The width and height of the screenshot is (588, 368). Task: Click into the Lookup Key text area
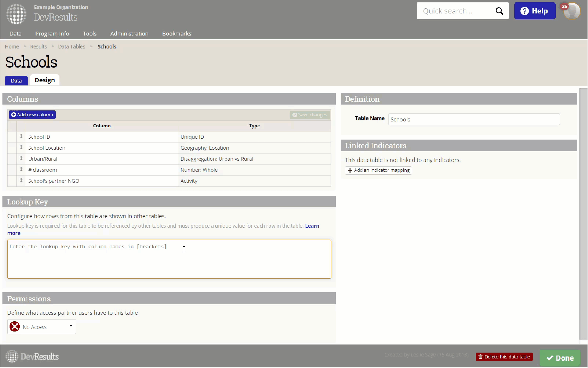click(169, 259)
